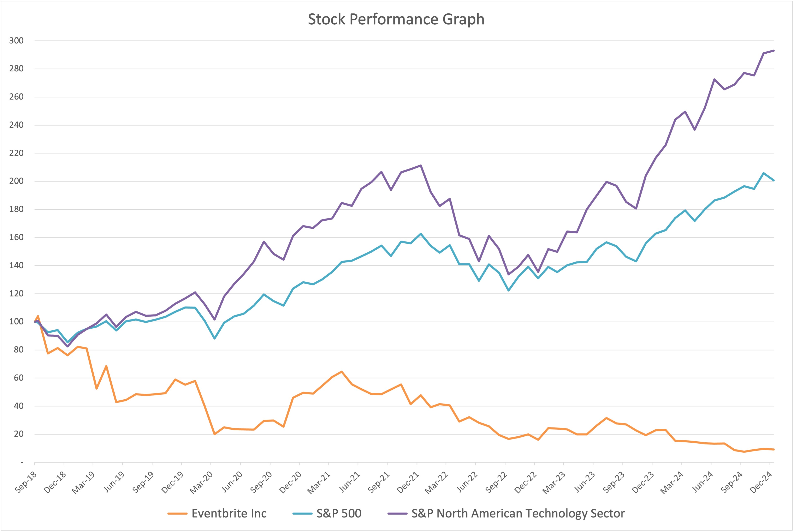Select the 20 y-axis label
Screen dimensions: 794x532
pyautogui.click(x=19, y=434)
